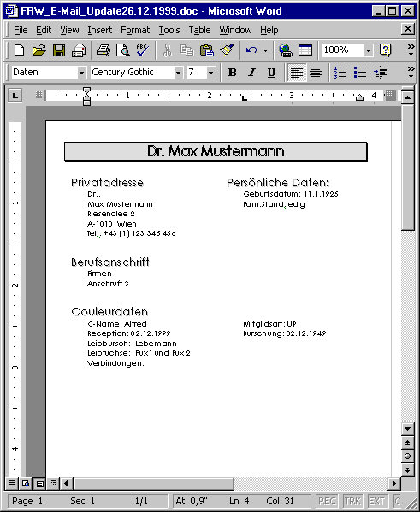Click the right indent triangle on ruler
The width and height of the screenshot is (420, 512).
click(359, 97)
